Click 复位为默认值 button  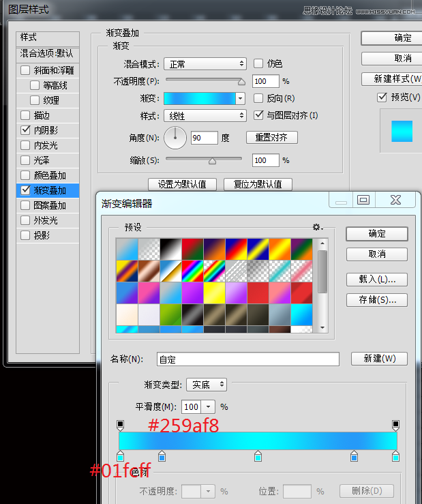tap(258, 184)
